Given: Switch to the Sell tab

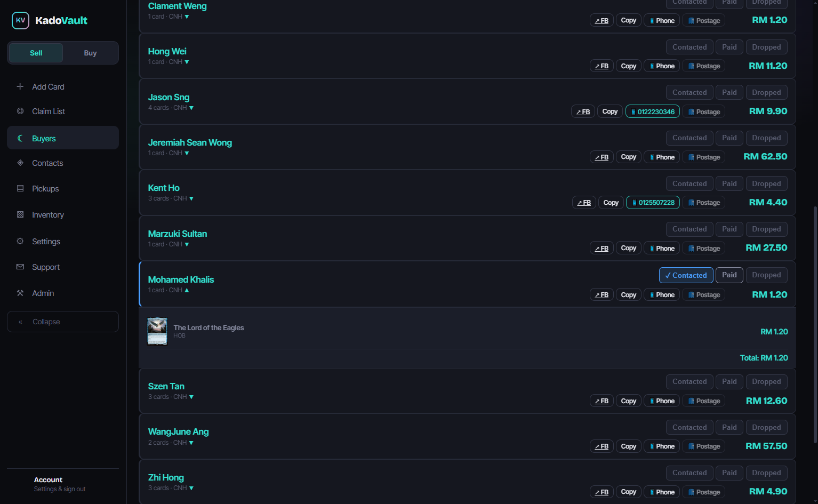Looking at the screenshot, I should [x=36, y=53].
